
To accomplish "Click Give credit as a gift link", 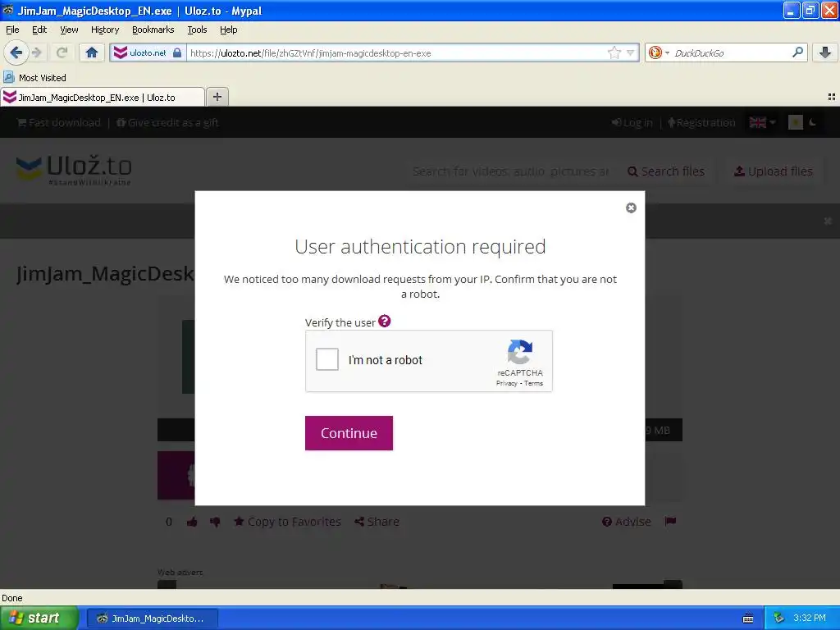I will pos(167,123).
